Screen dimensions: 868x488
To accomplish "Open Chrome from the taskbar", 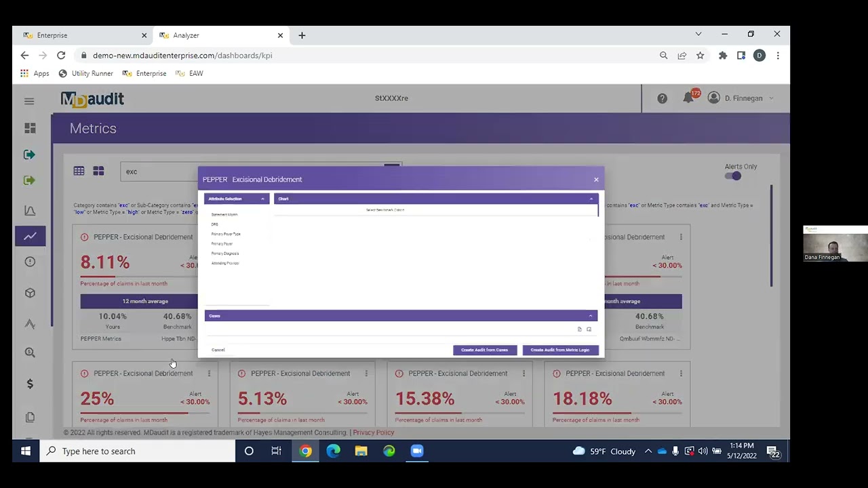I will point(306,451).
